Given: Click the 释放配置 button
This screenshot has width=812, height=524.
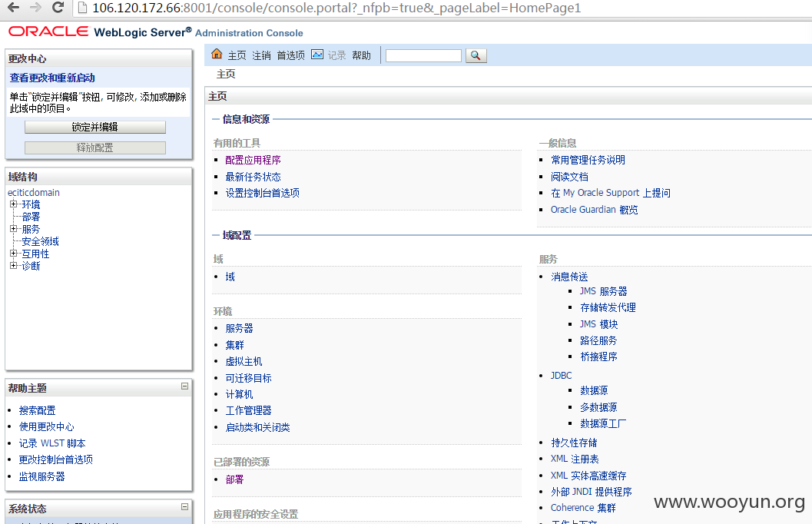Looking at the screenshot, I should [95, 148].
